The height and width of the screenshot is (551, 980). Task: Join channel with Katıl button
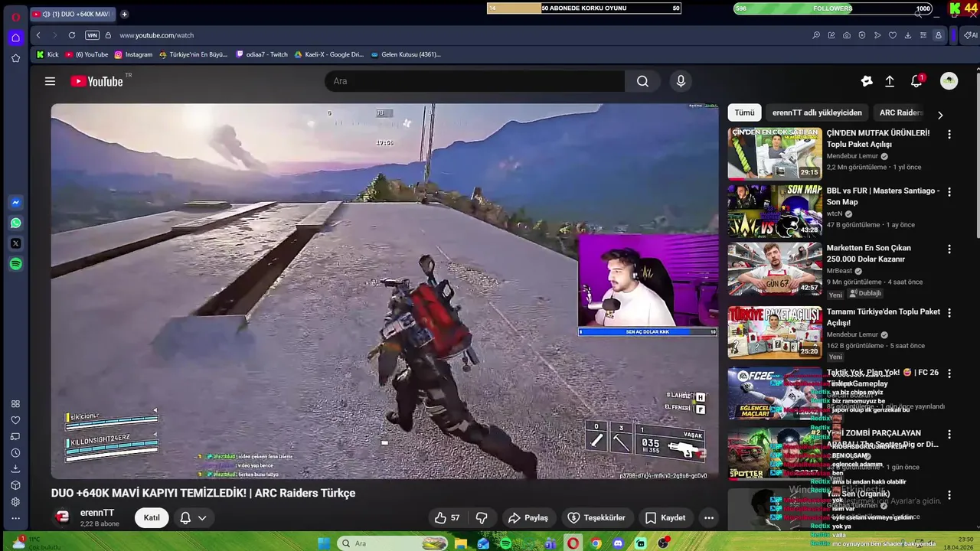click(152, 518)
